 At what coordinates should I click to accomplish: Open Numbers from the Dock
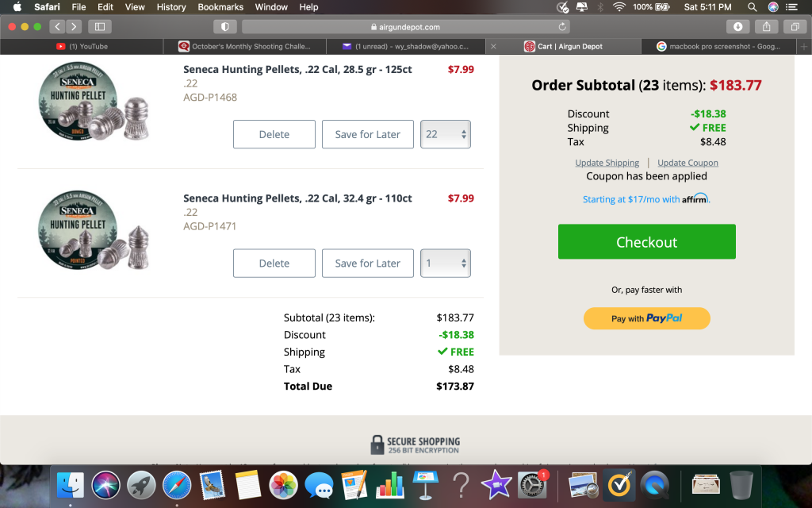pyautogui.click(x=390, y=485)
